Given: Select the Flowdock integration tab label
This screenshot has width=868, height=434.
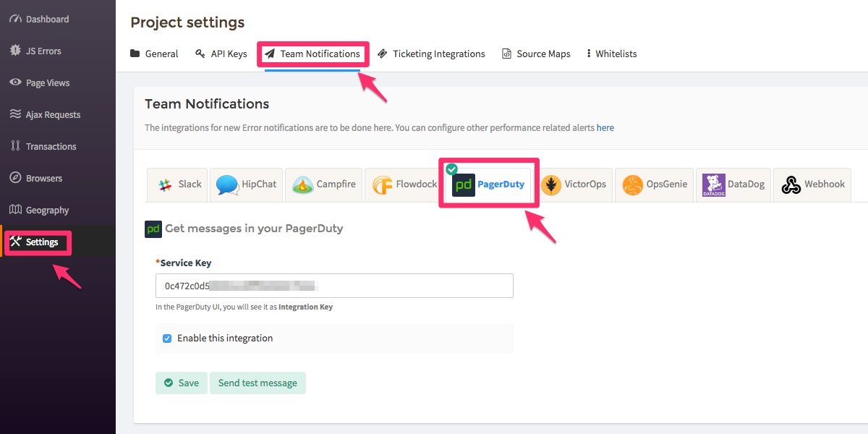Looking at the screenshot, I should [x=417, y=184].
